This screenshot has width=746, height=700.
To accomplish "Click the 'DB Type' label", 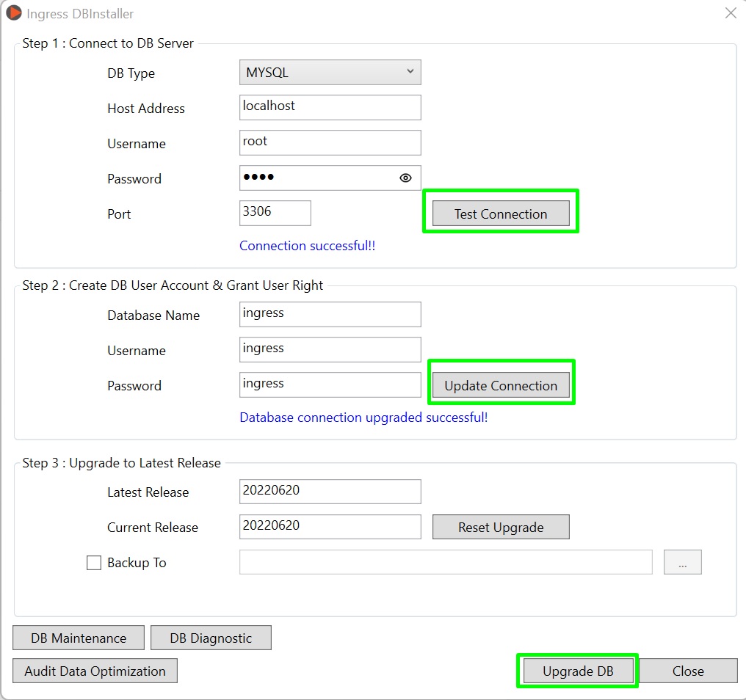I will coord(131,73).
